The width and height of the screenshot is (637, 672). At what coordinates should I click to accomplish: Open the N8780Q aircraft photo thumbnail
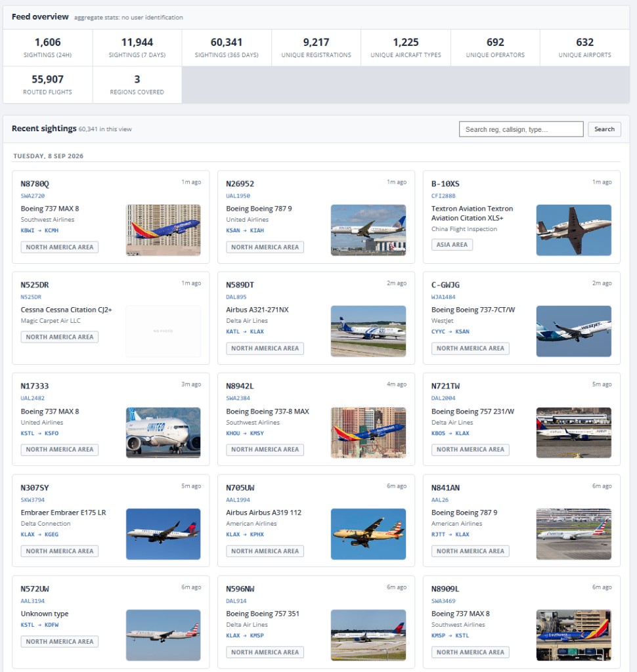(163, 230)
